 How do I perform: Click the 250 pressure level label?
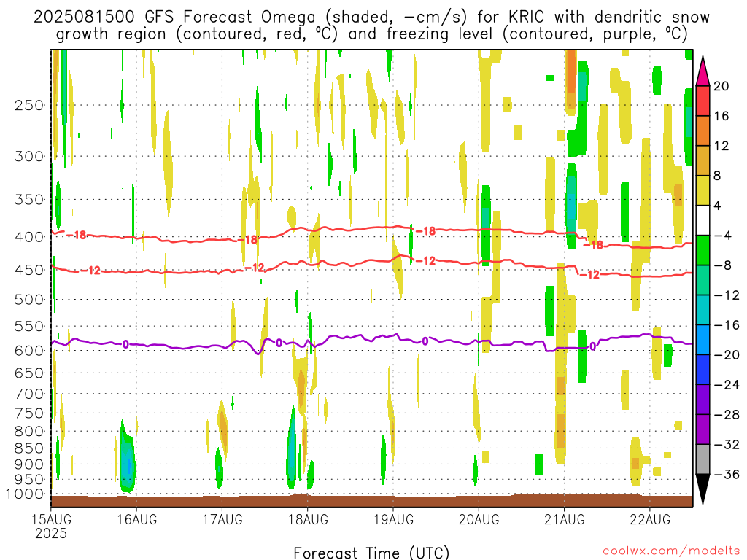[29, 105]
